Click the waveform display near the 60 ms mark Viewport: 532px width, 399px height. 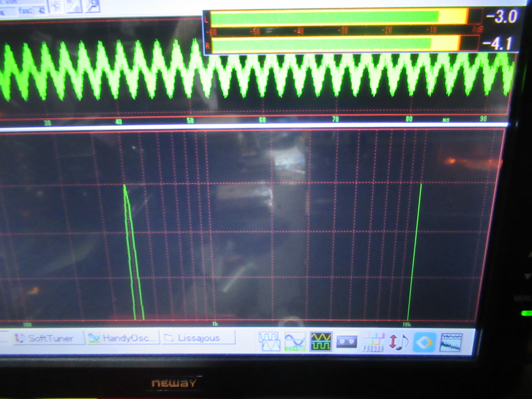coord(262,78)
